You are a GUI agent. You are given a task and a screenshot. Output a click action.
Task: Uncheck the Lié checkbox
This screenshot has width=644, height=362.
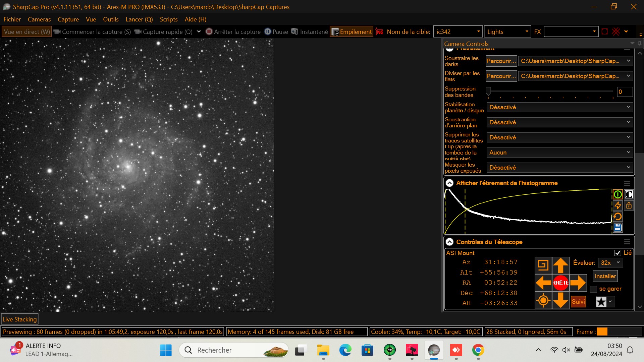pyautogui.click(x=618, y=253)
